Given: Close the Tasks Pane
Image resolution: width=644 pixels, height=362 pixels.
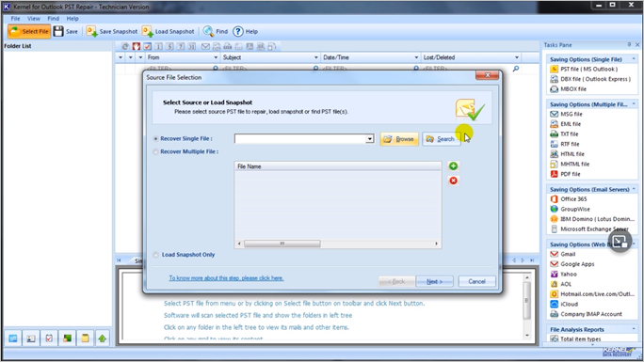Looking at the screenshot, I should tap(637, 45).
